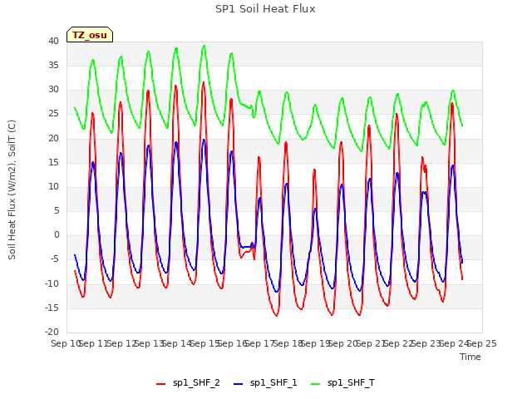Image resolution: width=532 pixels, height=399 pixels.
Task: Click the y-axis tick label 25
Action: click(53, 114)
